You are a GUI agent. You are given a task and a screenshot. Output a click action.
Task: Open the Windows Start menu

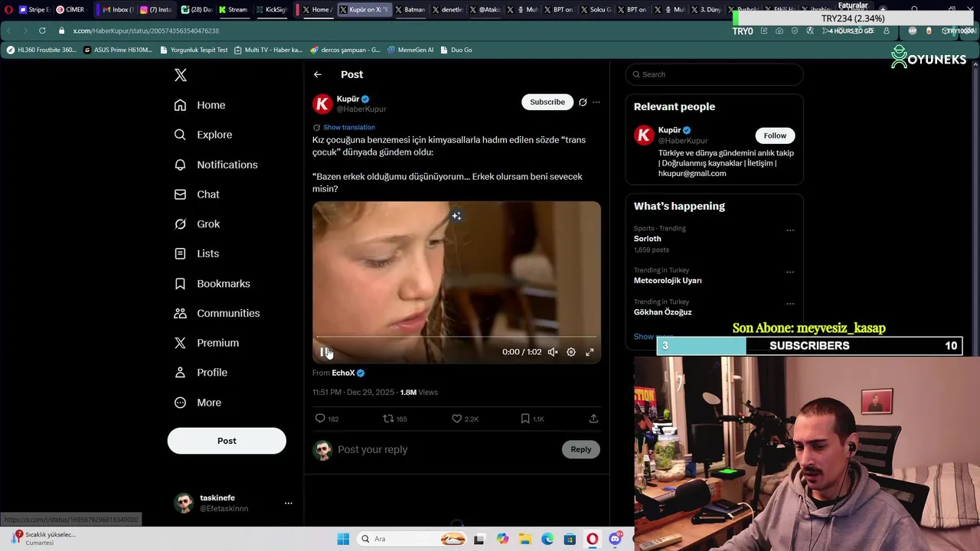click(x=343, y=539)
